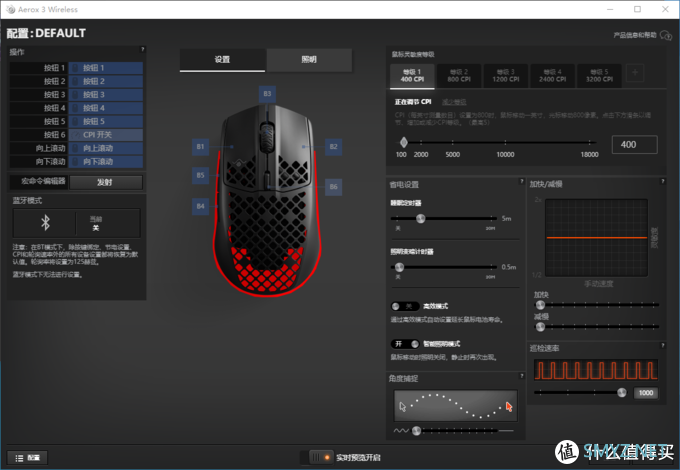Screen dimensions: 680x470
Task: Open 按钮 6 CPI 开关 dropdown
Action: pyautogui.click(x=106, y=135)
